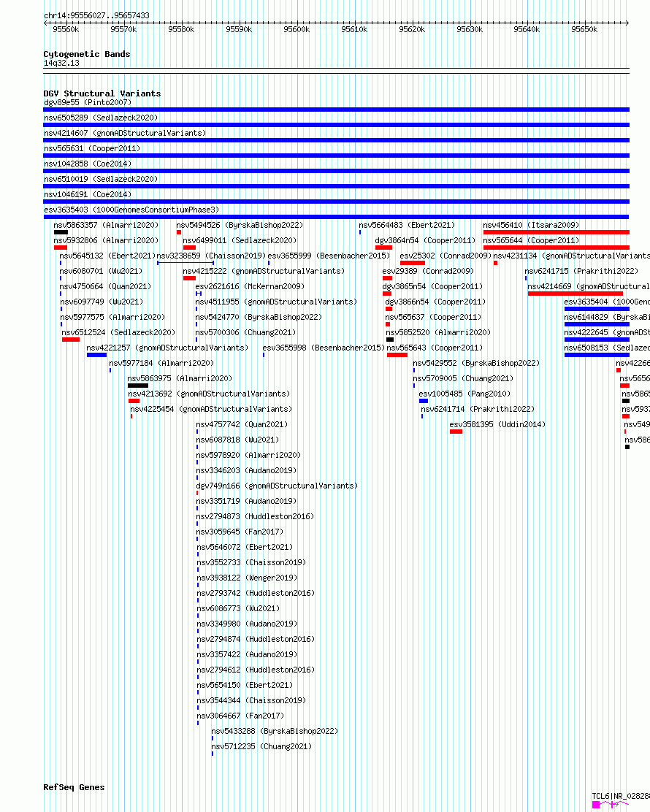Click red bar under nsv565643 (Cooper2011)

397,355
